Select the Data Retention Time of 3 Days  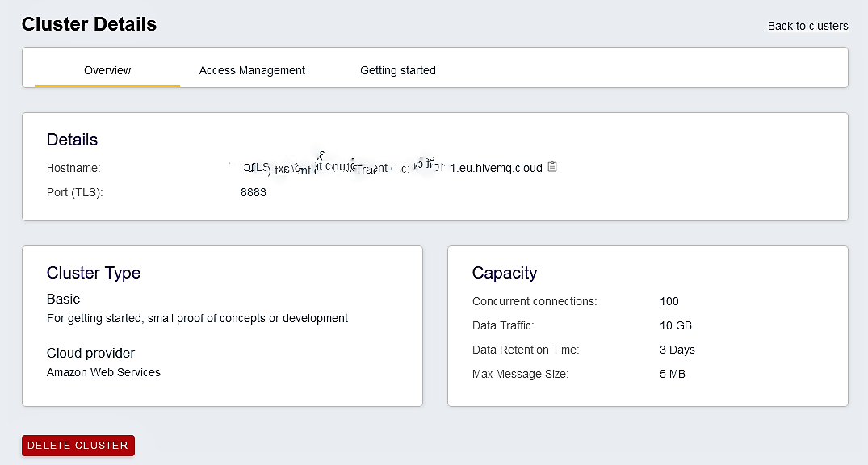[677, 350]
